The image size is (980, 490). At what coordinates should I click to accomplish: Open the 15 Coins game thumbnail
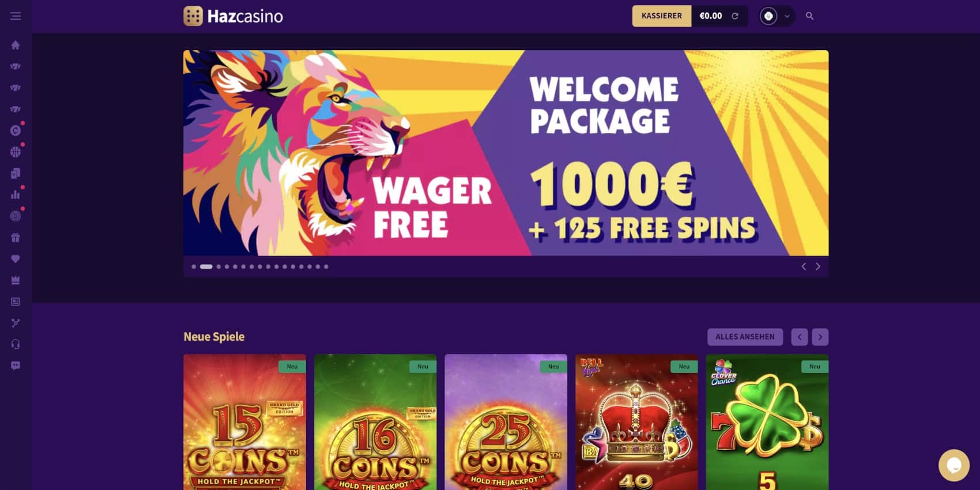pos(244,422)
